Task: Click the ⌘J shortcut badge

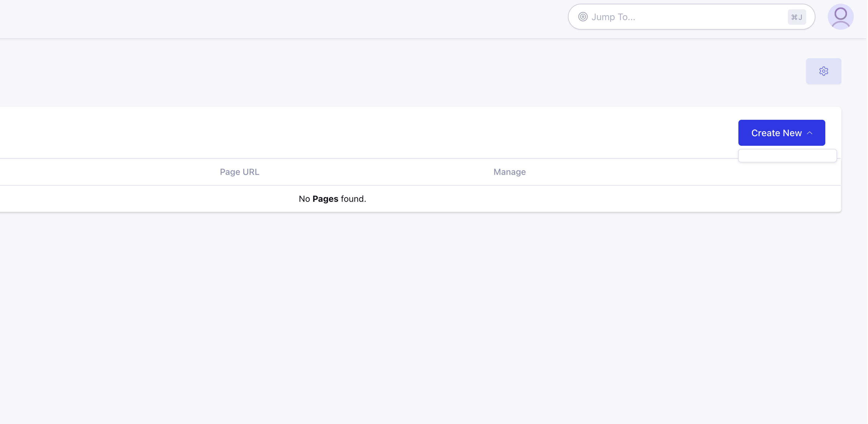Action: pyautogui.click(x=797, y=17)
